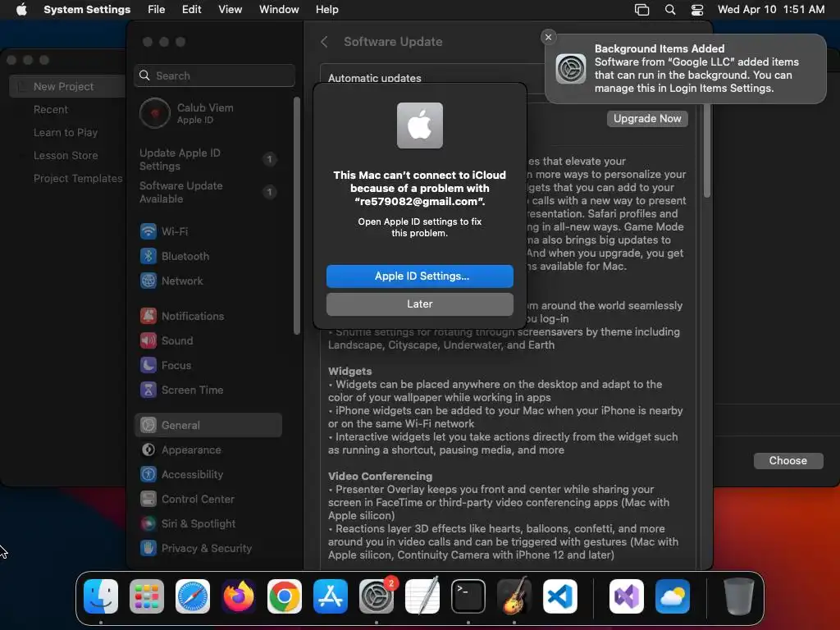Select New Project in GarageBand sidebar
The image size is (840, 630).
(67, 86)
